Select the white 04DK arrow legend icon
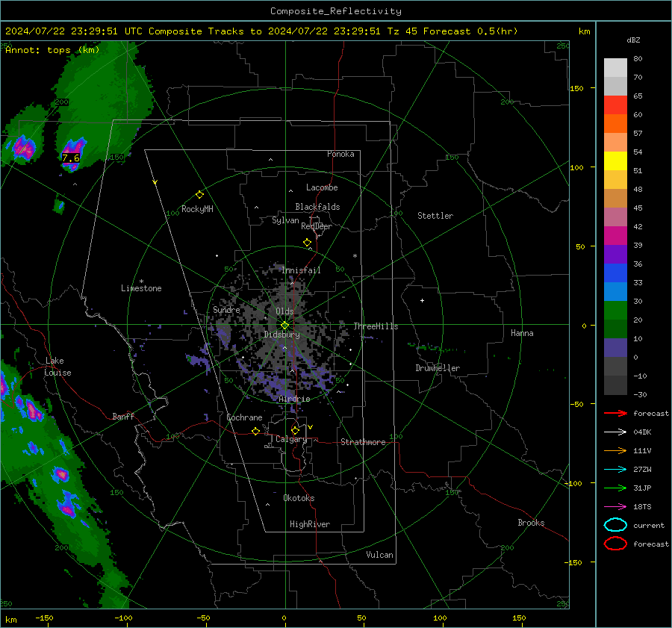 (615, 432)
